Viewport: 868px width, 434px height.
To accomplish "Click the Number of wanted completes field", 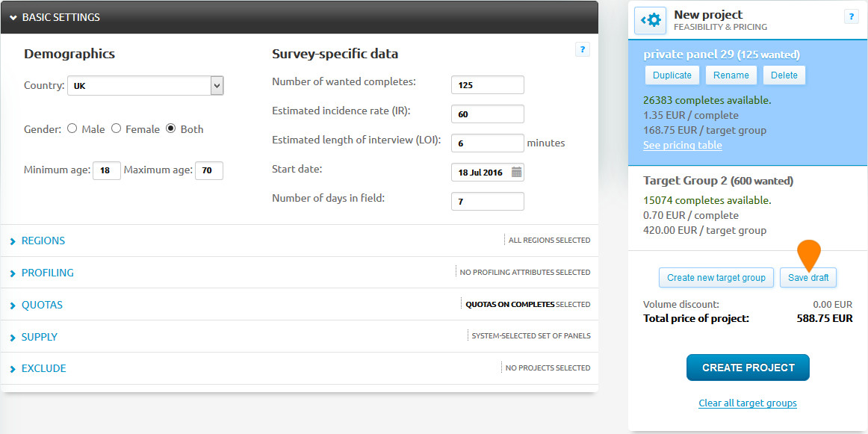I will [487, 85].
